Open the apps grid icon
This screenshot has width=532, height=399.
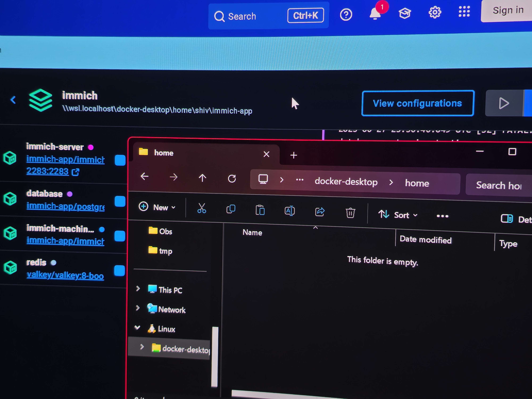(x=464, y=12)
